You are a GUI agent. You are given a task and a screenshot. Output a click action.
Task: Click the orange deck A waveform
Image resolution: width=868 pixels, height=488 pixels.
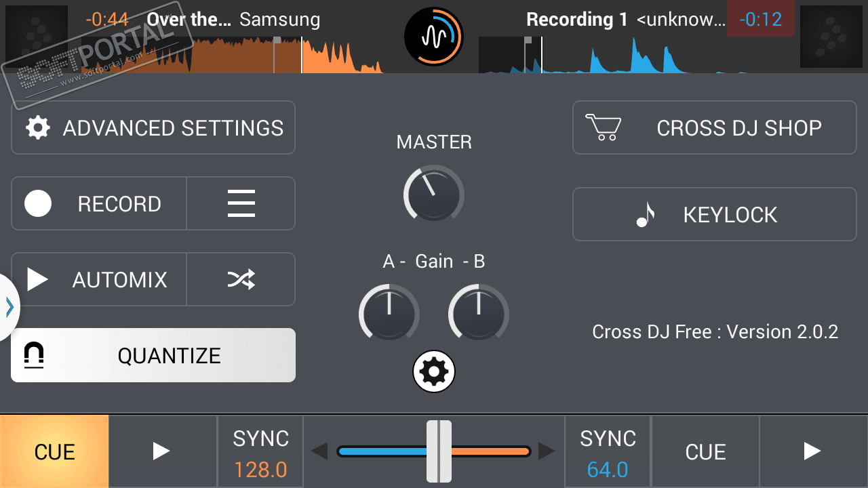click(x=232, y=54)
